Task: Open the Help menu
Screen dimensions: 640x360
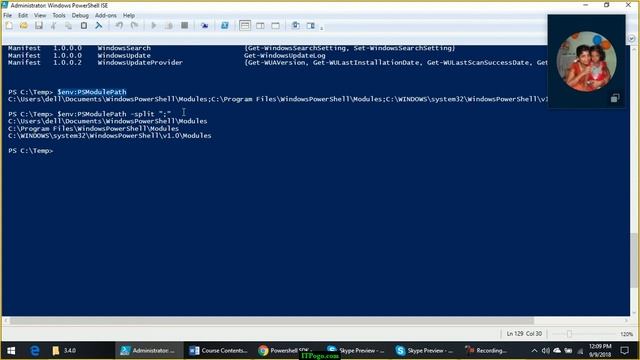Action: (x=129, y=16)
